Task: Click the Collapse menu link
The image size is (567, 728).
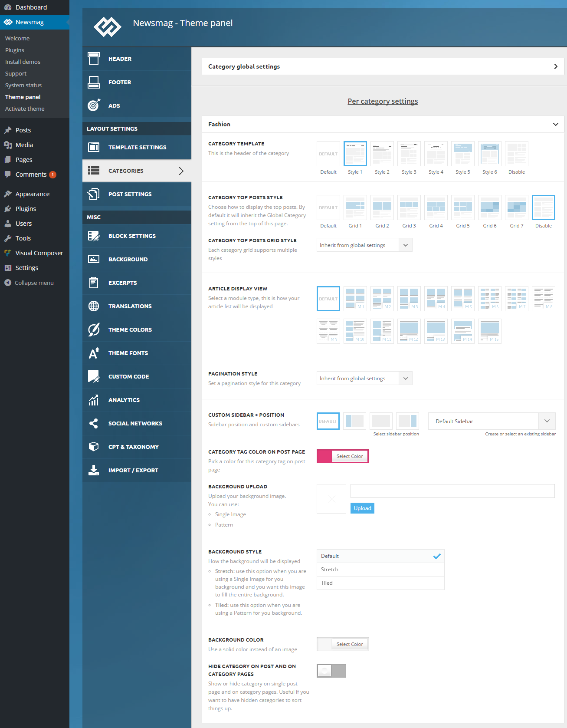Action: pos(34,283)
